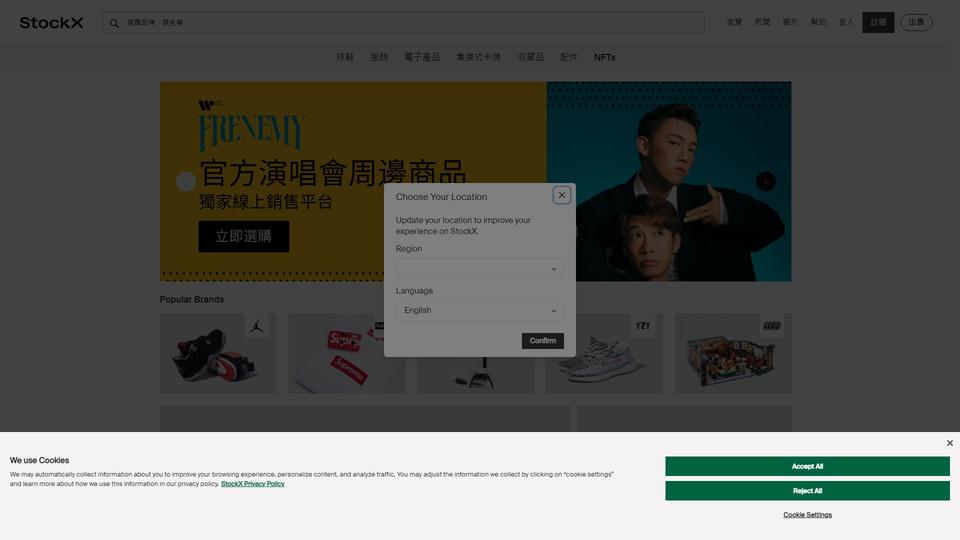This screenshot has height=540, width=960.
Task: Click the Popular Brands heading
Action: [192, 299]
